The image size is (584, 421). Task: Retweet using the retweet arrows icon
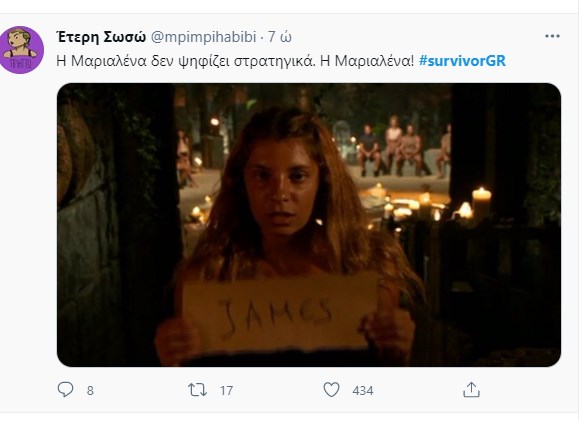(x=197, y=390)
